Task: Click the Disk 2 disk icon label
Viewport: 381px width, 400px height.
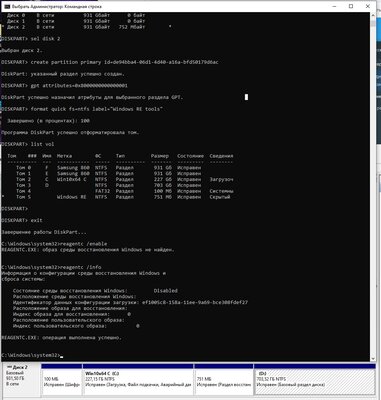Action: [20, 367]
